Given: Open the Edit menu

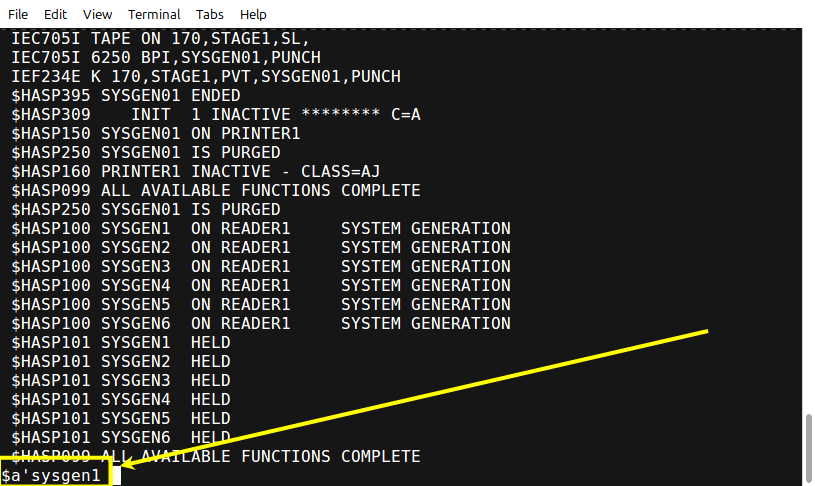Looking at the screenshot, I should (55, 15).
